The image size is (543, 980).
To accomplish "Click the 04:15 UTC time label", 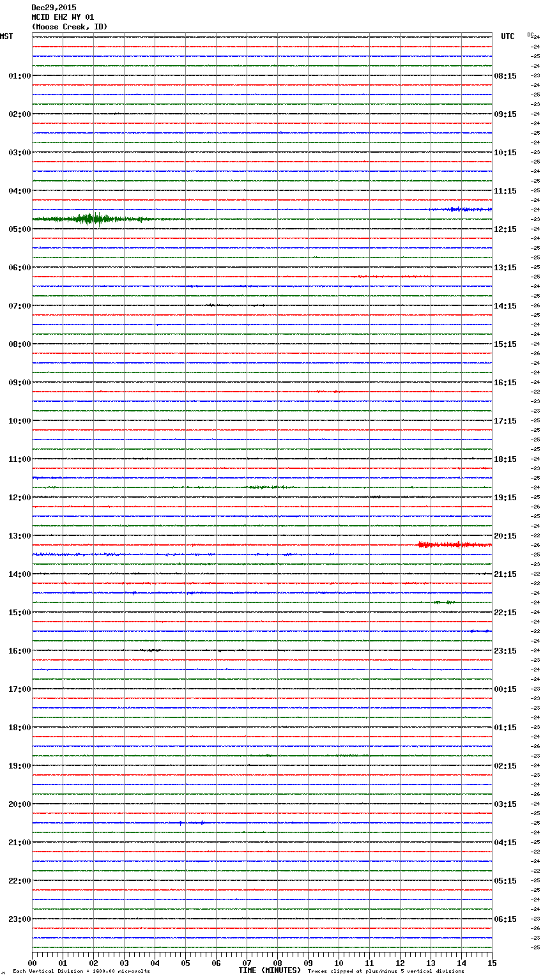I will click(x=505, y=843).
